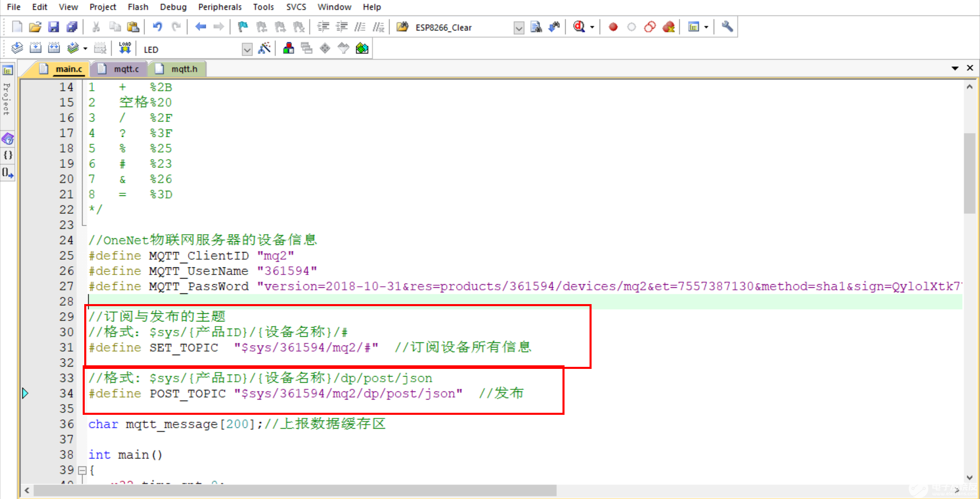Expand the LED target dropdown
Screen dimensions: 980x499
click(247, 49)
